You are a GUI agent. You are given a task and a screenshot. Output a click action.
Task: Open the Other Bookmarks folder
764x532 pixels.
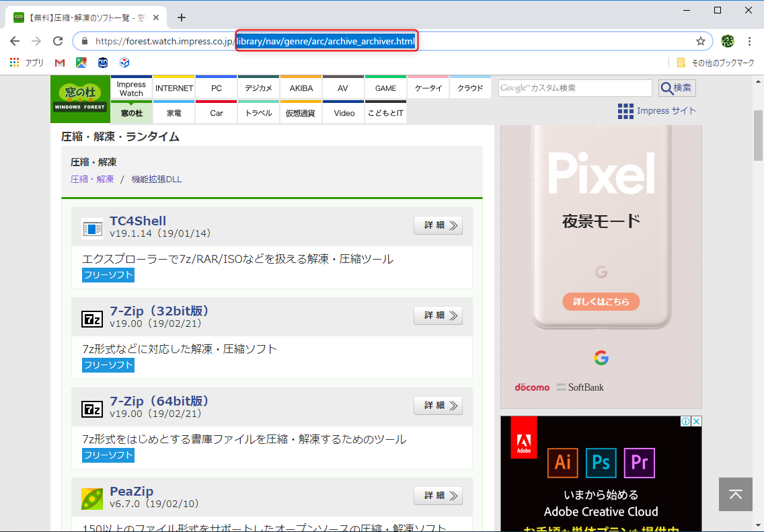[716, 63]
